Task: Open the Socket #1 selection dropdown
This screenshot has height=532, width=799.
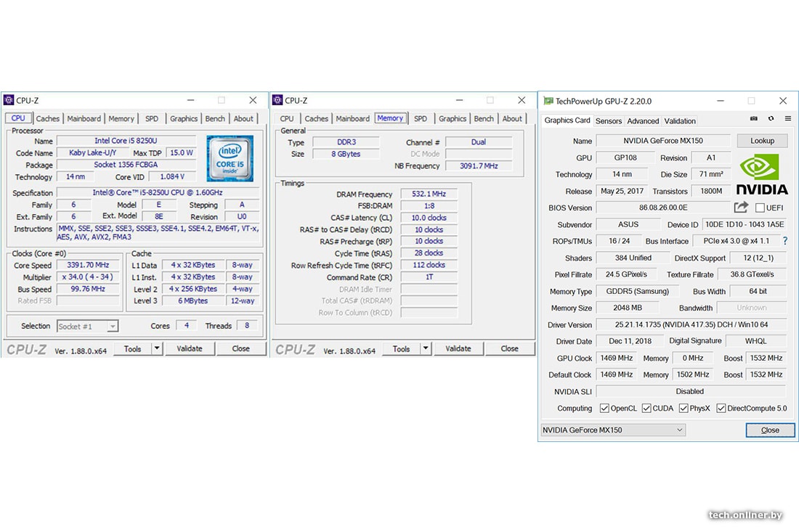Action: click(88, 327)
